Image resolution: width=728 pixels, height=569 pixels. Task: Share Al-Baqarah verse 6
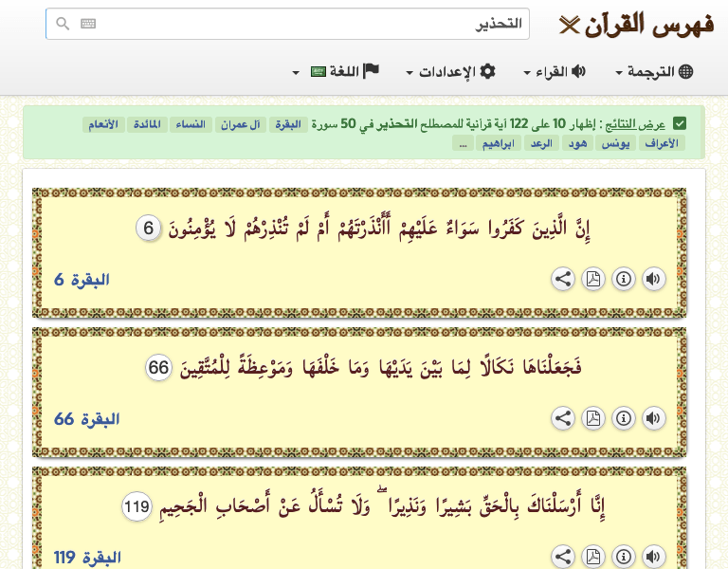point(563,279)
